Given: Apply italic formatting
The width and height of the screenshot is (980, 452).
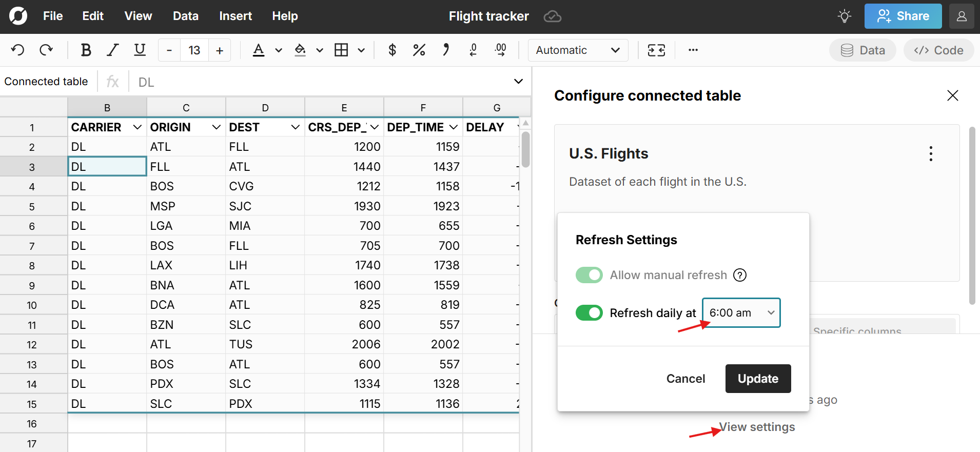Looking at the screenshot, I should [112, 50].
